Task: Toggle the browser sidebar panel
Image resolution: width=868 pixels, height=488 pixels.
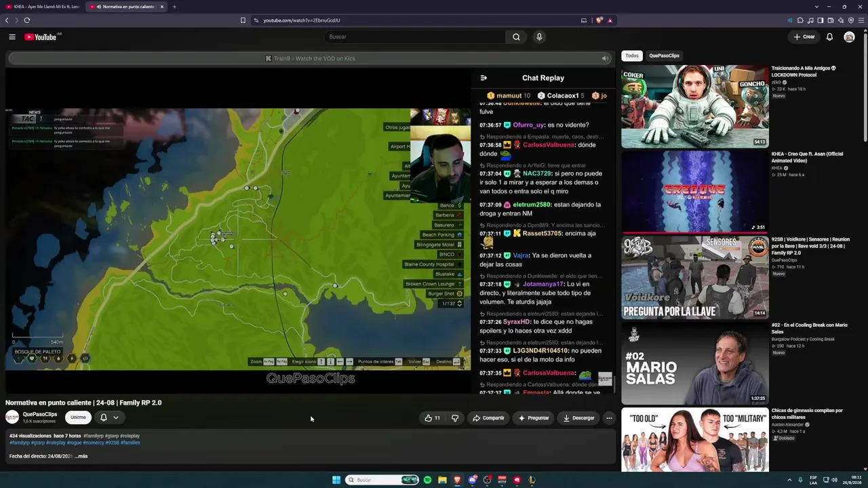Action: click(x=820, y=20)
